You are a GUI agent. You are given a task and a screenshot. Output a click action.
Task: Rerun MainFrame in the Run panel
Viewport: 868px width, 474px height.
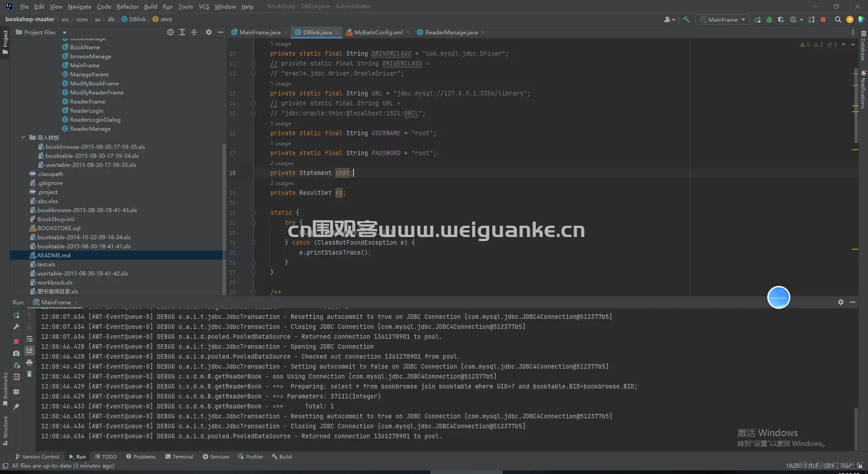tap(16, 315)
